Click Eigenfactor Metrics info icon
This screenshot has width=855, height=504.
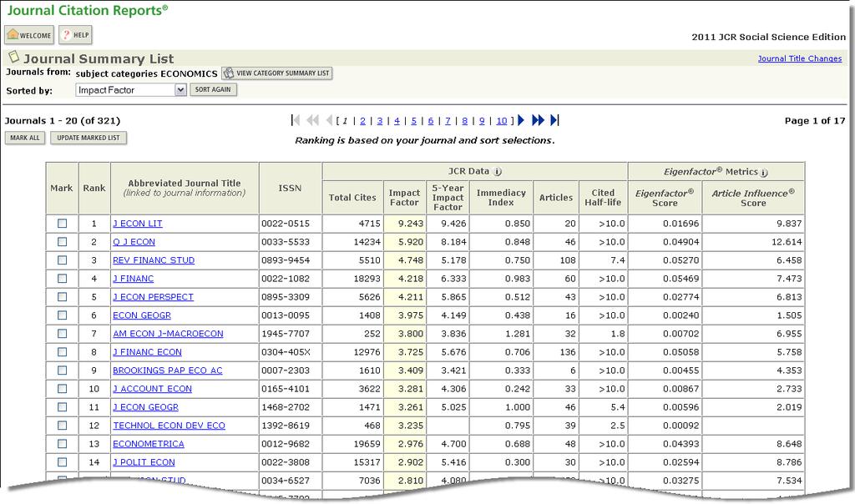coord(764,172)
